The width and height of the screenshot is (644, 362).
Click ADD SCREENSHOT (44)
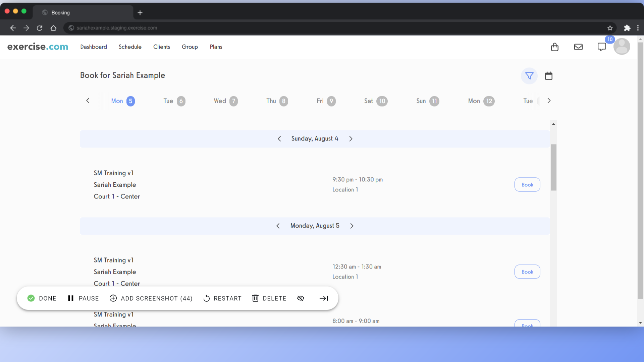(x=151, y=298)
